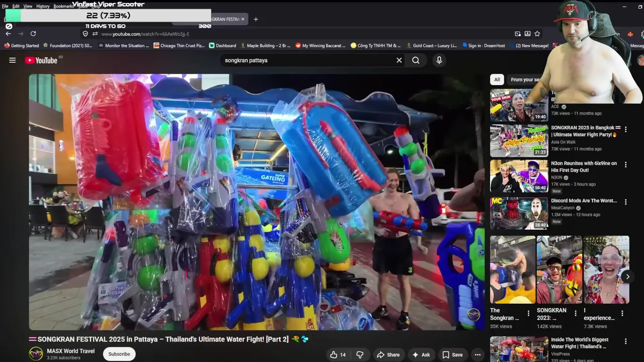Viewport: 644px width, 362px height.
Task: Open the Asia On Walk channel name
Action: tap(563, 142)
